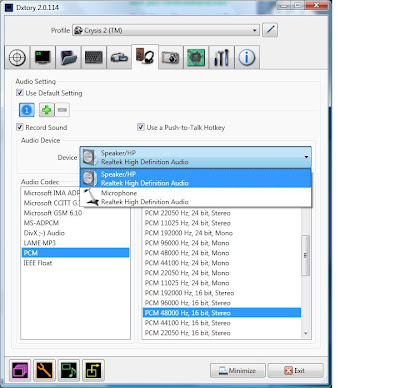Select DivX ;-) Audio codec
The width and height of the screenshot is (400, 388).
(75, 233)
